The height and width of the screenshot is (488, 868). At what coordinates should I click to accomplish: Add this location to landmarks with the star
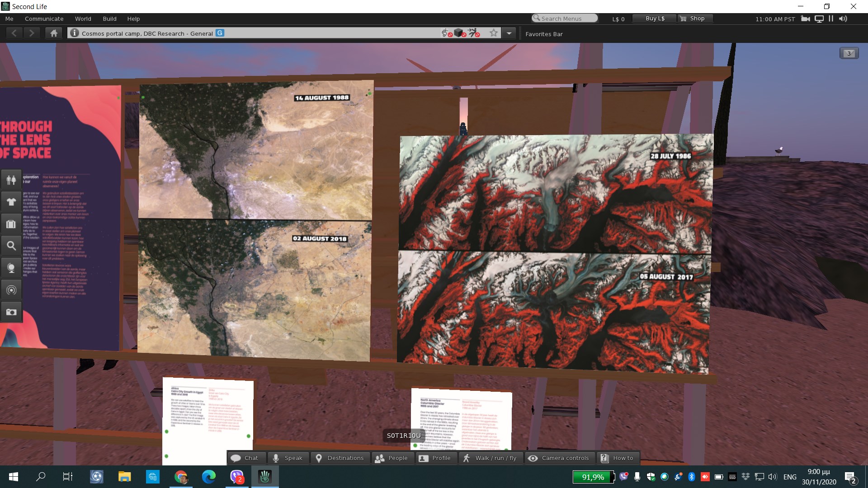(x=494, y=33)
